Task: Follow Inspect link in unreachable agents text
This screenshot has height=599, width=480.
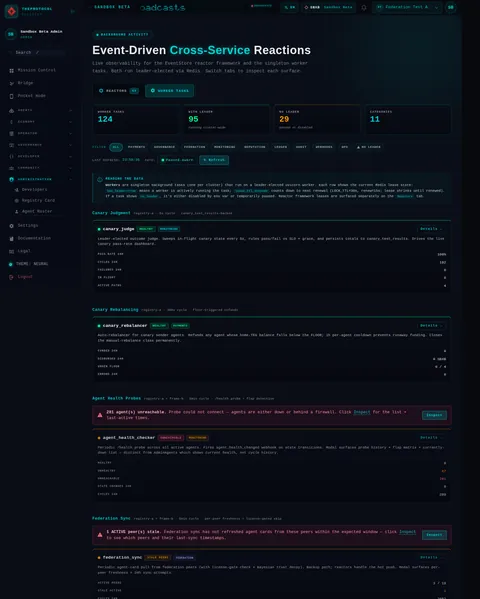Action: coord(362,412)
